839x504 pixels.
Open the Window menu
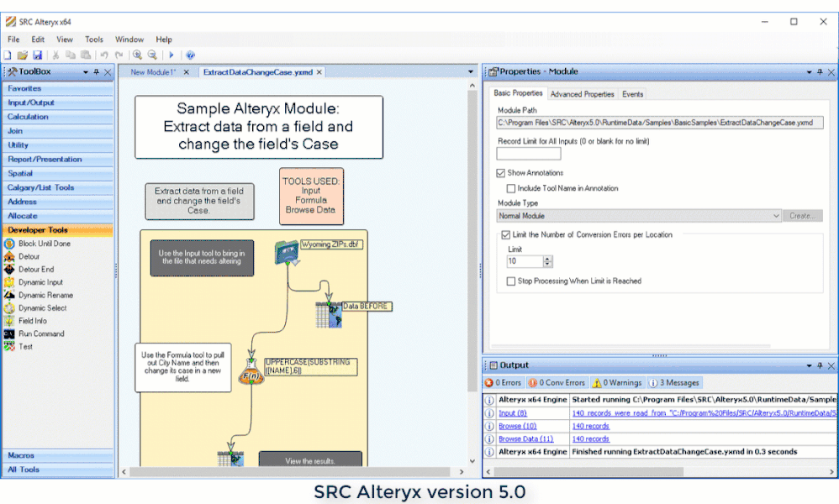(129, 39)
